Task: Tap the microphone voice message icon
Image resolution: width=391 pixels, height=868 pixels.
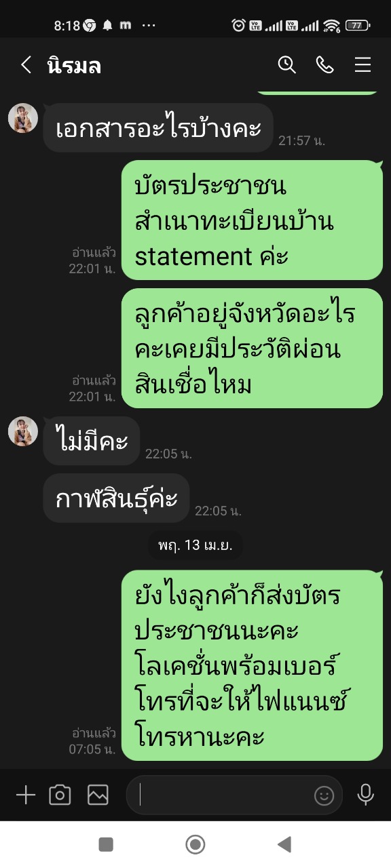Action: click(366, 795)
